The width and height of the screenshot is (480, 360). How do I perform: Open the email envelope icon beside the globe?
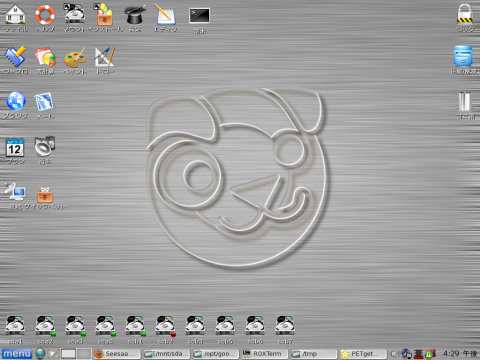click(x=44, y=101)
